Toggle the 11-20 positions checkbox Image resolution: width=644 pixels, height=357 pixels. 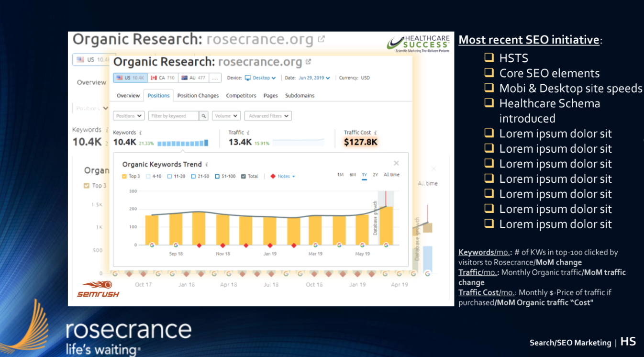[x=170, y=177]
